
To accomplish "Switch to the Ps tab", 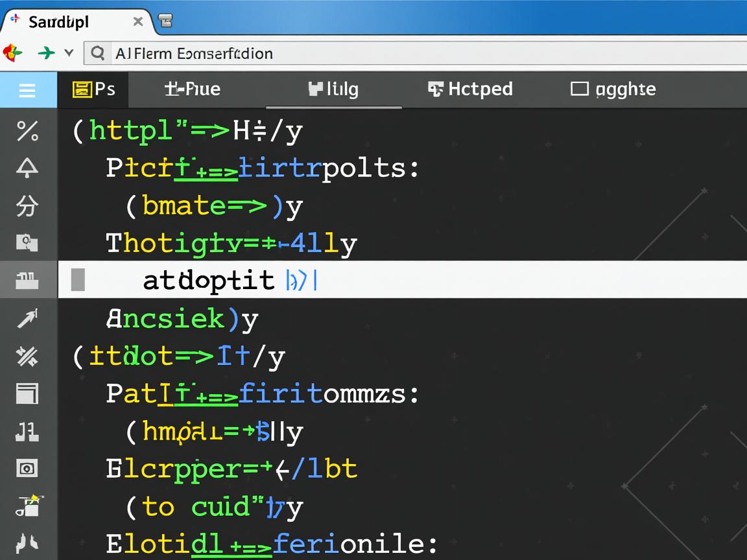I will [93, 89].
